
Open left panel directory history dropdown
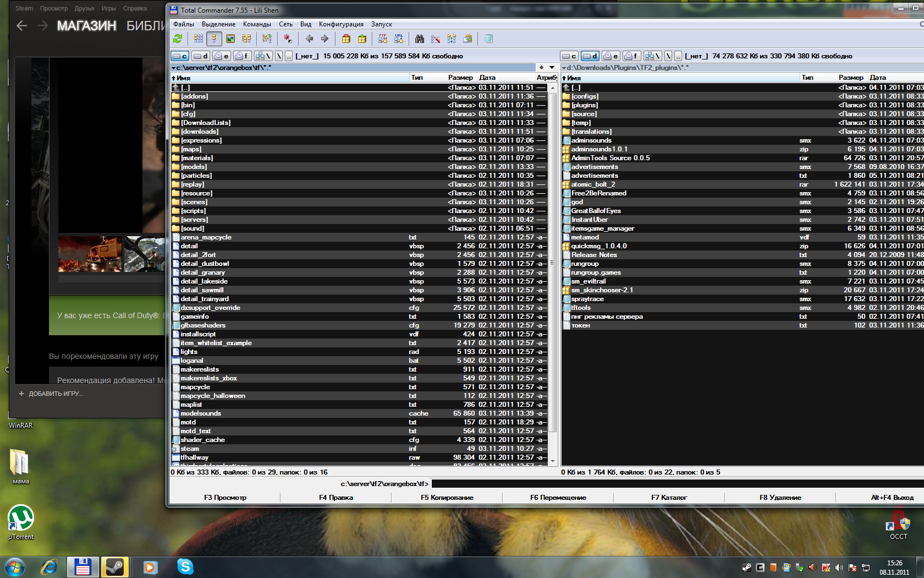(x=552, y=68)
